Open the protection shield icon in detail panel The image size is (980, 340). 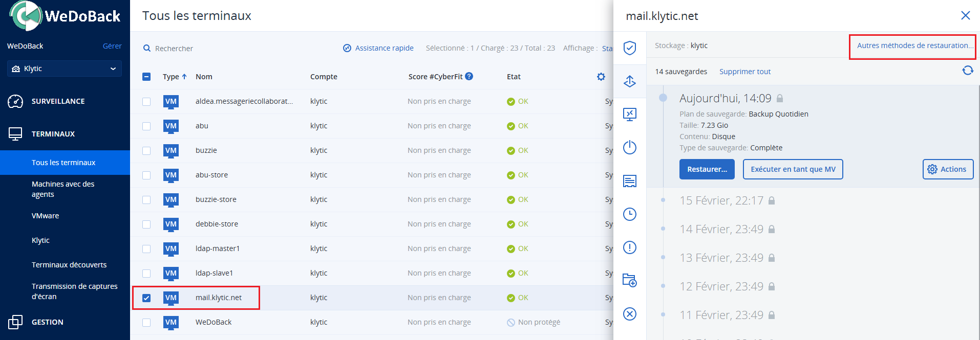(630, 48)
